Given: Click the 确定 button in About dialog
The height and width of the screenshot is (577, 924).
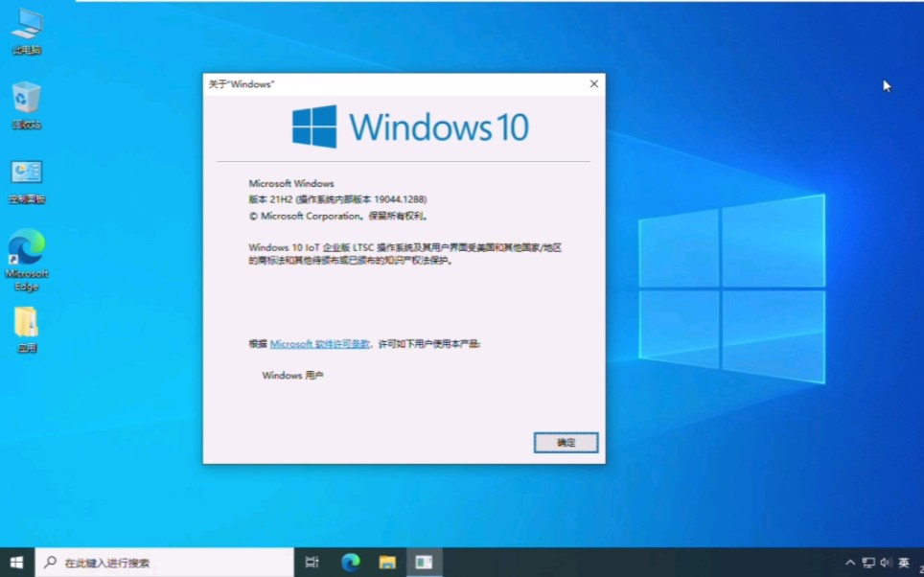Looking at the screenshot, I should [x=566, y=443].
